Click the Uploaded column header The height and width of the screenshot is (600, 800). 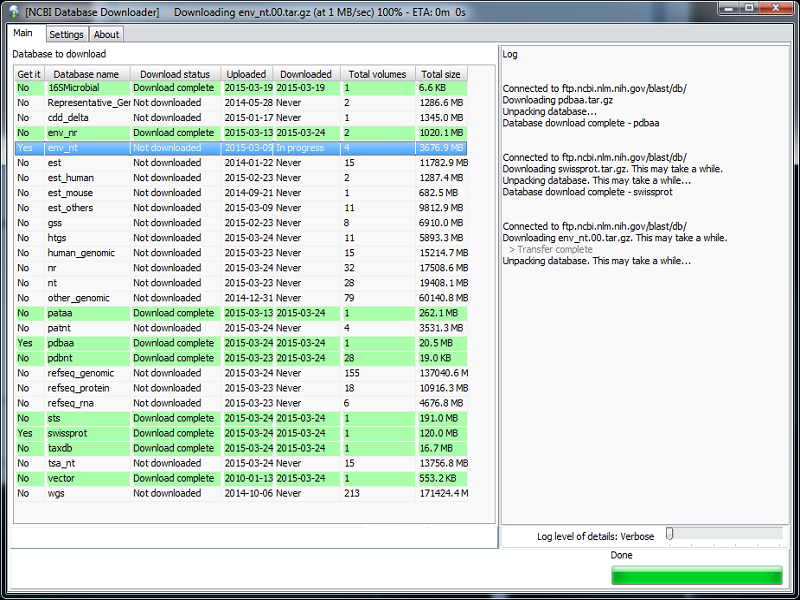tap(246, 72)
